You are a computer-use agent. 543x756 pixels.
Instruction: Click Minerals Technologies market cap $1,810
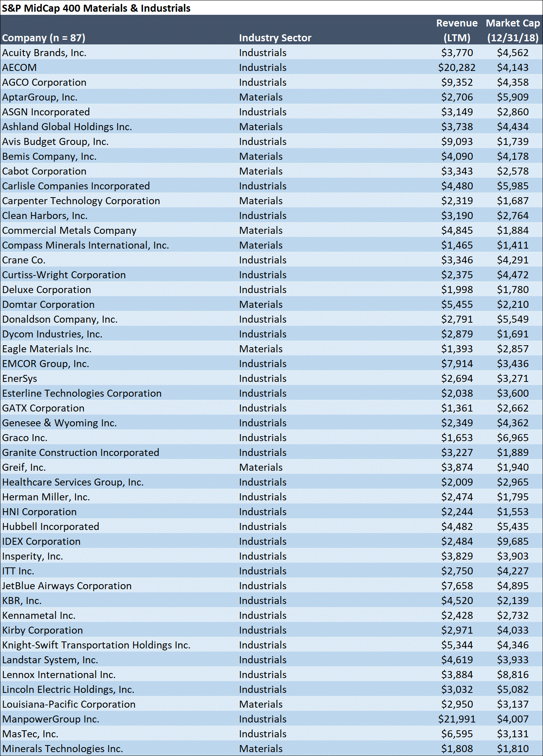(x=513, y=749)
